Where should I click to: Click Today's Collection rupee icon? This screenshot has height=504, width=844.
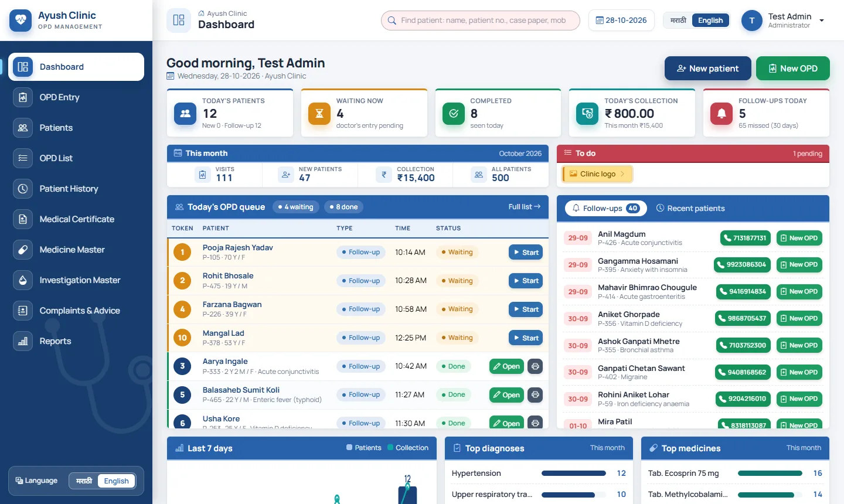coord(587,114)
